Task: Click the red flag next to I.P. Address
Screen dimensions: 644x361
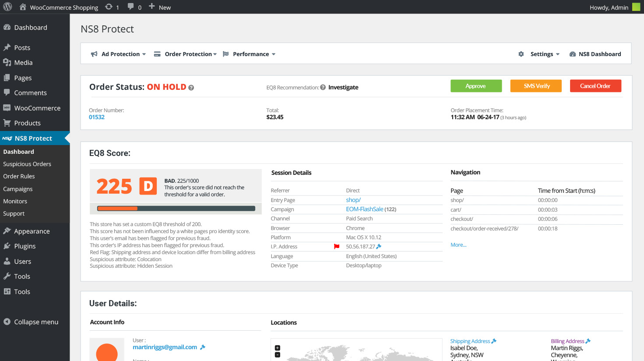Action: (x=337, y=247)
